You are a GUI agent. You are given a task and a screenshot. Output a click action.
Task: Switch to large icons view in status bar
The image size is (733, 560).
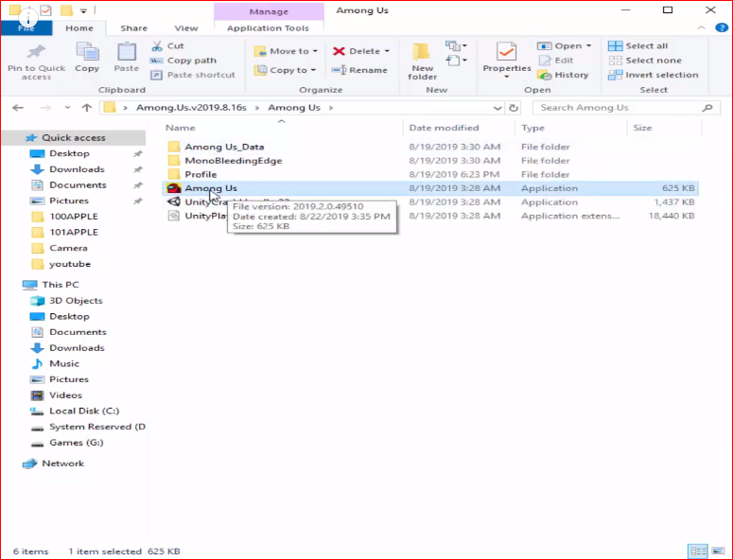coord(718,551)
